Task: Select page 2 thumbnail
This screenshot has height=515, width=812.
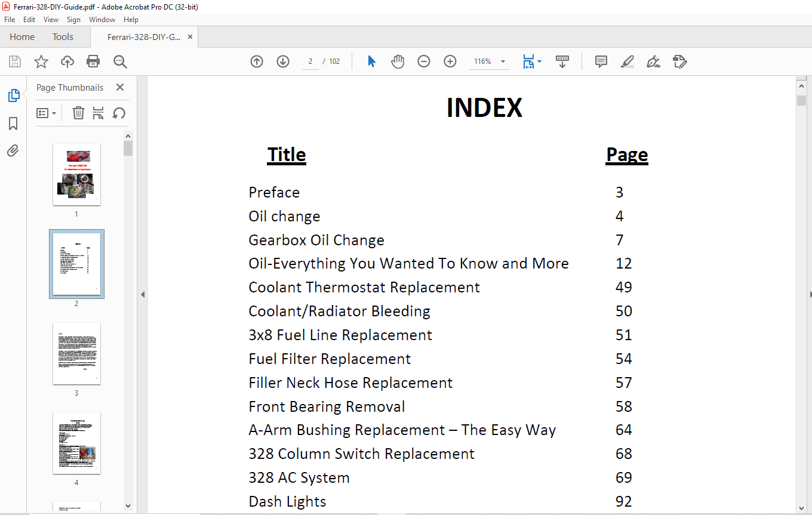Action: tap(76, 264)
